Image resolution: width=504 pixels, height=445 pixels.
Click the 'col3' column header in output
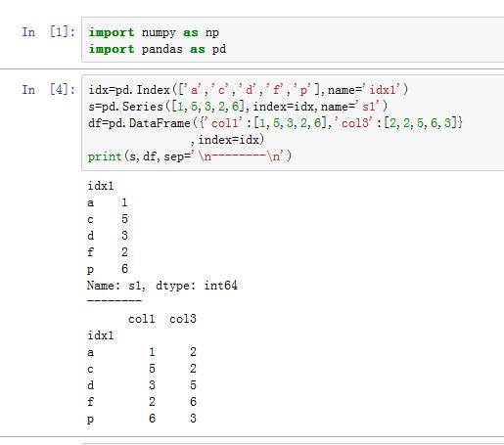tap(183, 319)
